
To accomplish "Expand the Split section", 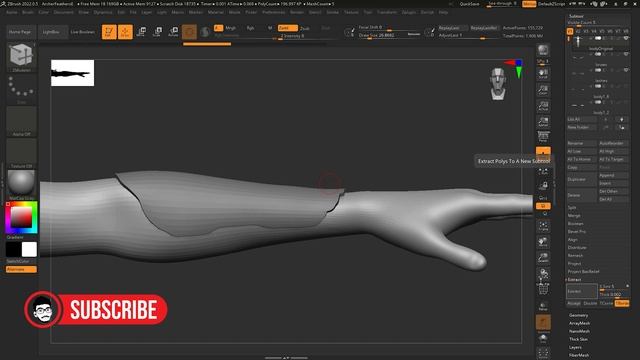I will tap(572, 207).
